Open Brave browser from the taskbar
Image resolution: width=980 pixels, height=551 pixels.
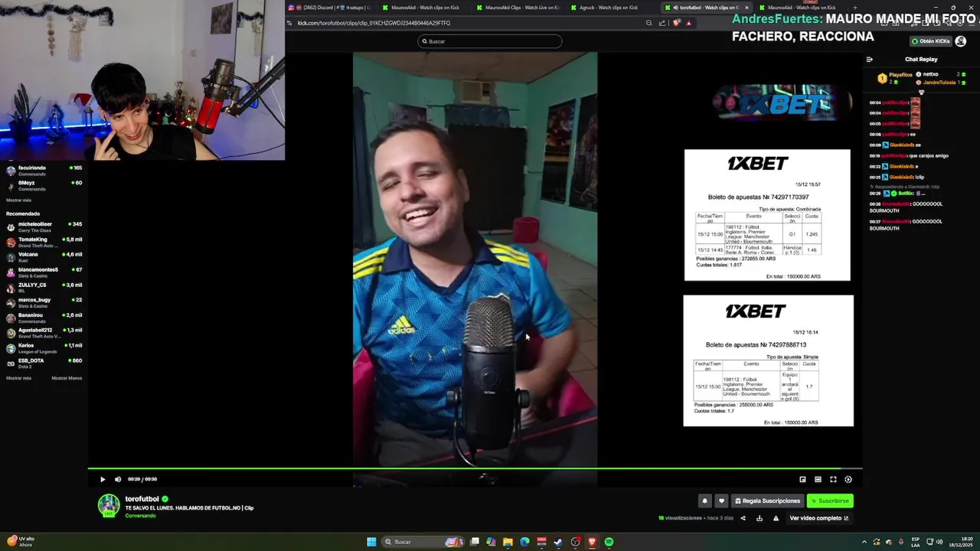[592, 542]
